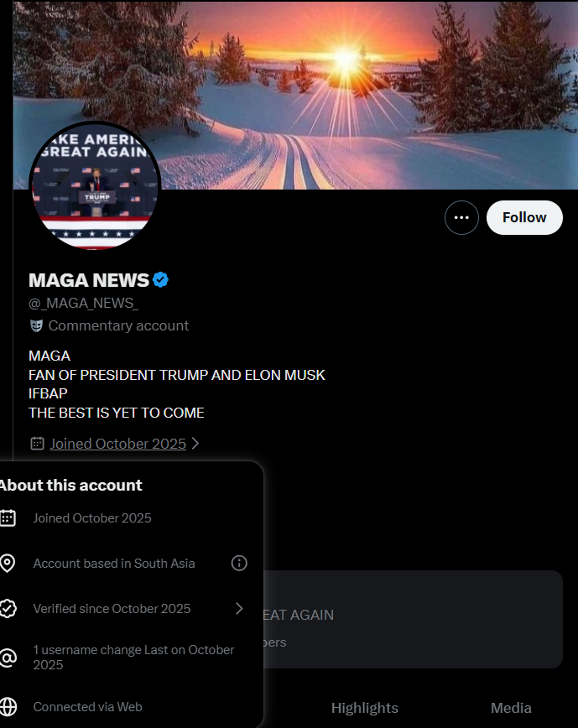578x728 pixels.
Task: Click the Commentary account mask icon
Action: [x=36, y=326]
